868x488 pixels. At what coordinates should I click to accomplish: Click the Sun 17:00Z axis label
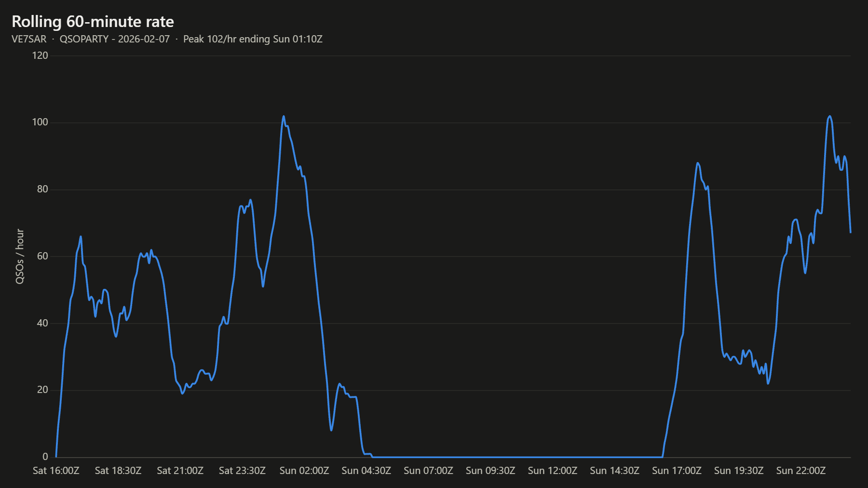point(677,471)
